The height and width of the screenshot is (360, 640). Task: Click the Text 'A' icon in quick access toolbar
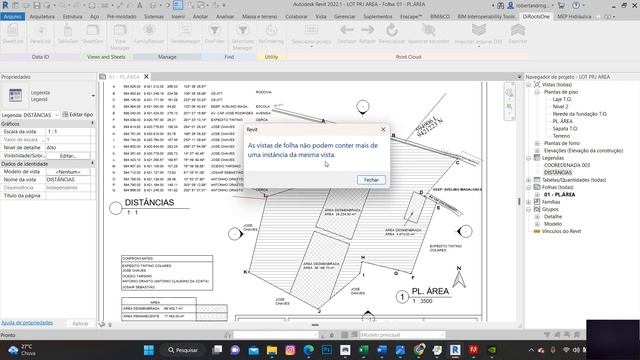point(140,5)
